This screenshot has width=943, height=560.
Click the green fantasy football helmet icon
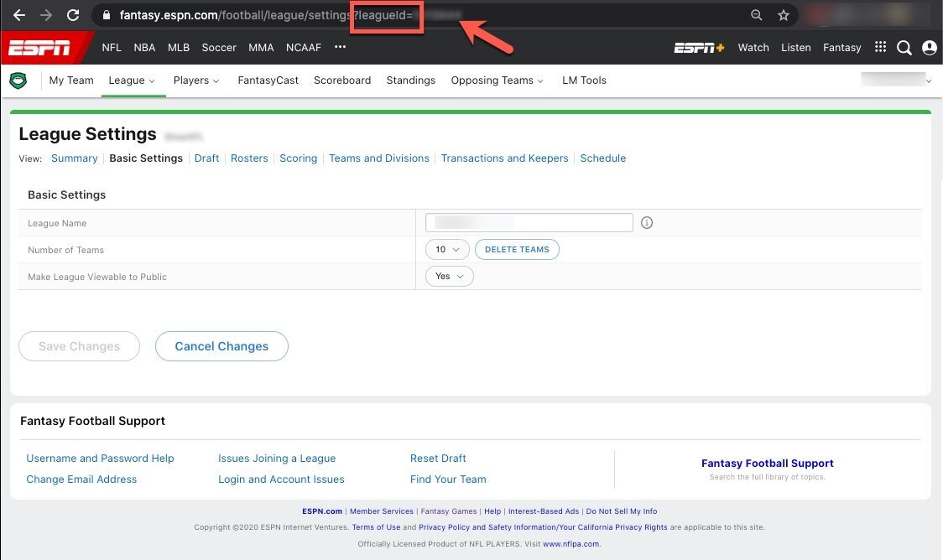coord(18,80)
